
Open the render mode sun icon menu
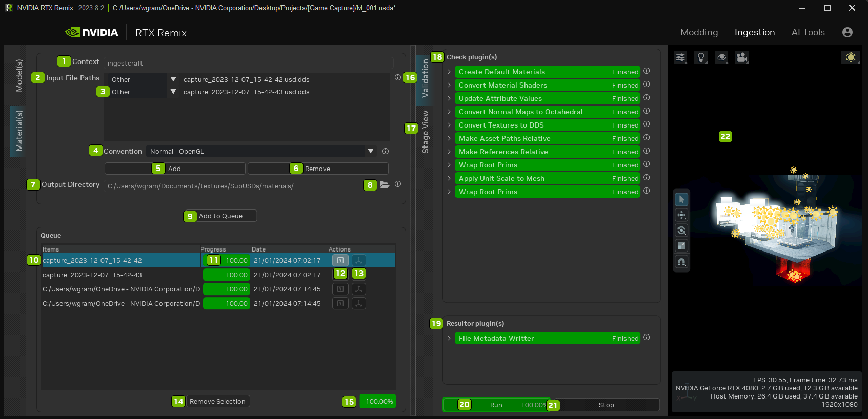pos(851,57)
